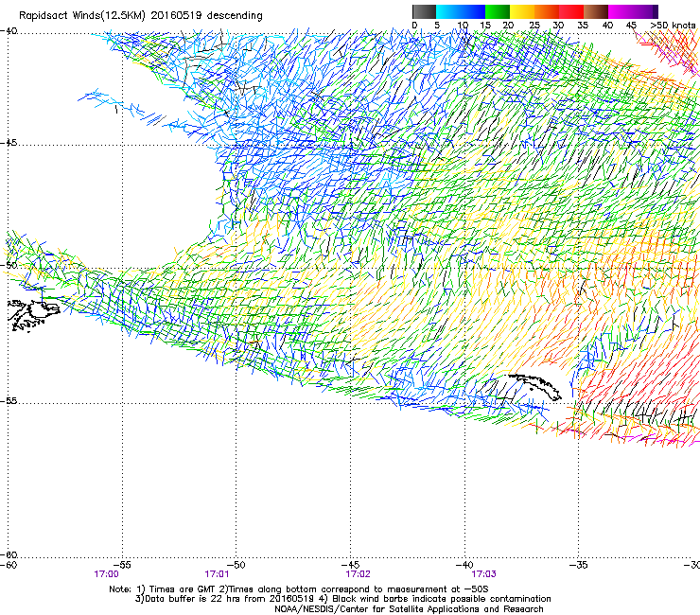The image size is (700, 615).
Task: Click the green 15-20 knots color swatch
Action: (498, 11)
